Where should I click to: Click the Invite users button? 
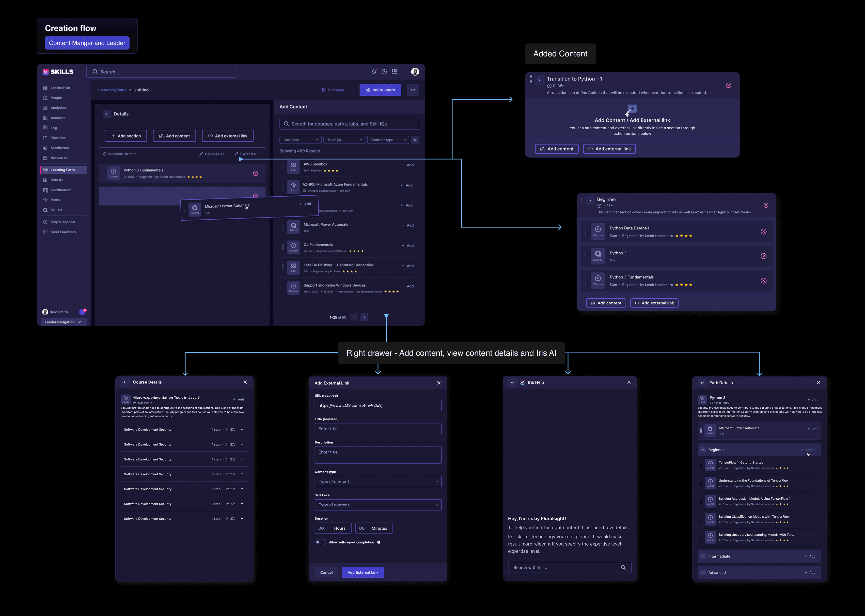pos(380,90)
